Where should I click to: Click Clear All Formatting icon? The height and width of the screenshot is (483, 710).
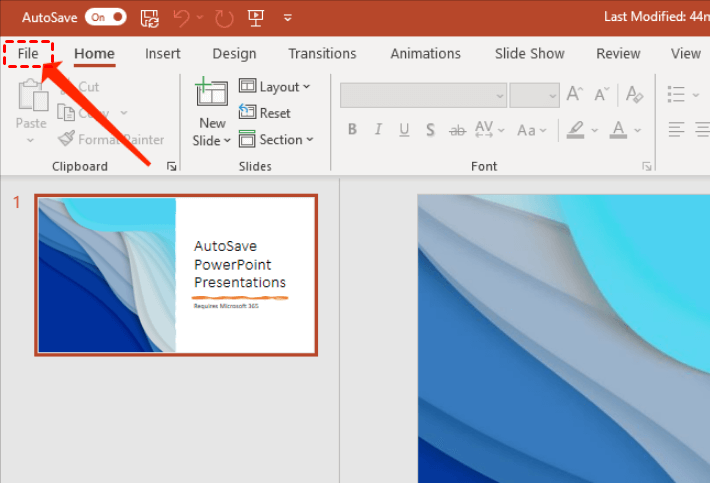tap(634, 94)
